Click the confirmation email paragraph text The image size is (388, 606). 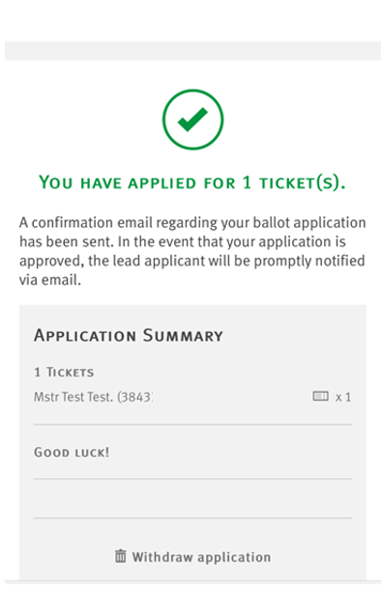click(x=192, y=251)
